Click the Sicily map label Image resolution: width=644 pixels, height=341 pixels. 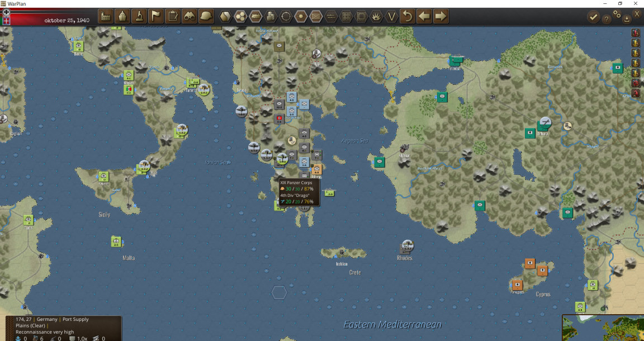pos(105,215)
